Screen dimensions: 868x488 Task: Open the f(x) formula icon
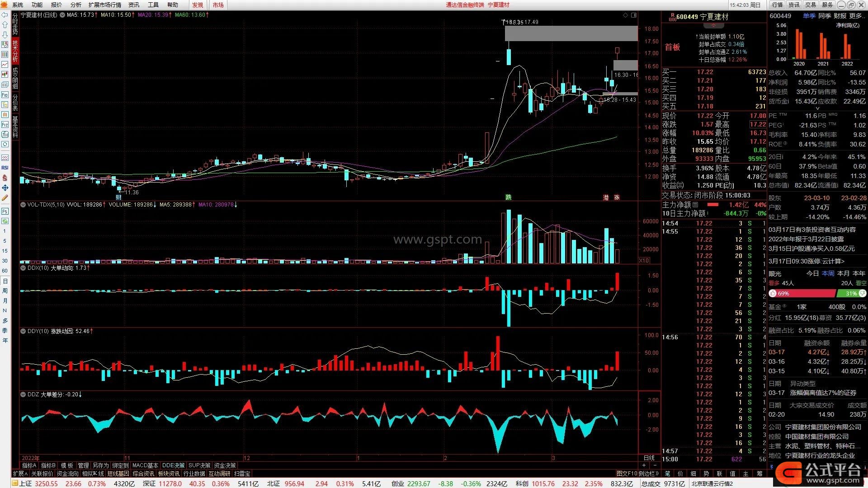pos(5,135)
